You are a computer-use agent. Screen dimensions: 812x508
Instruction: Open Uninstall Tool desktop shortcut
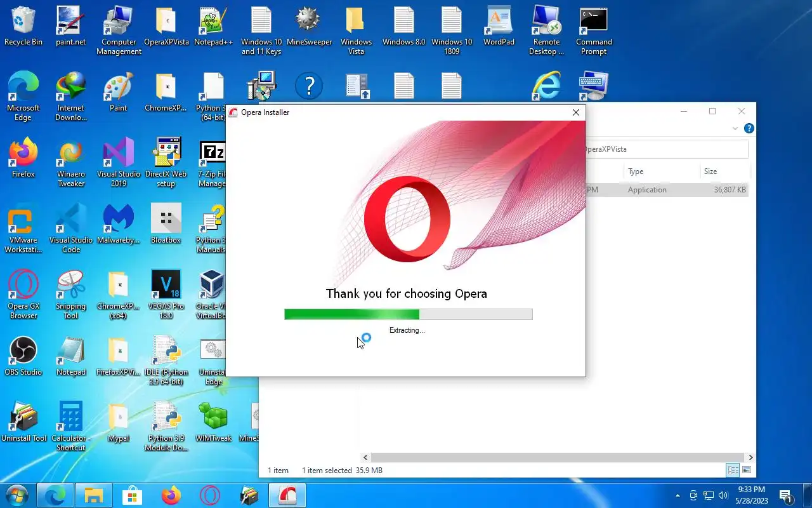point(23,423)
